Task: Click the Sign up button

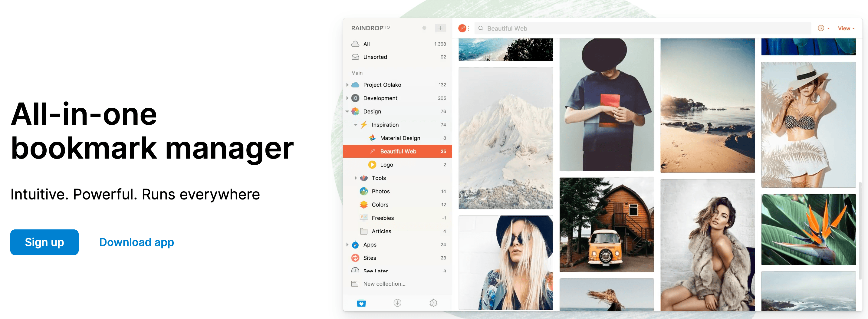Action: click(44, 242)
